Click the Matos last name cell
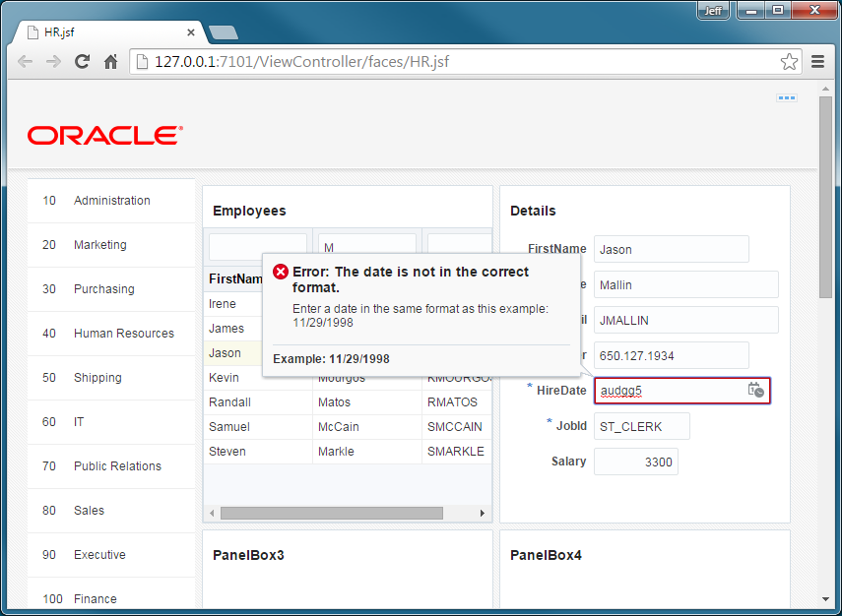Image resolution: width=842 pixels, height=616 pixels. (367, 402)
